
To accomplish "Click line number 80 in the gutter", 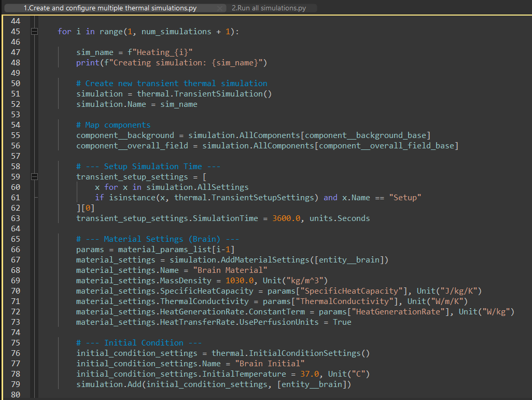I will [16, 395].
